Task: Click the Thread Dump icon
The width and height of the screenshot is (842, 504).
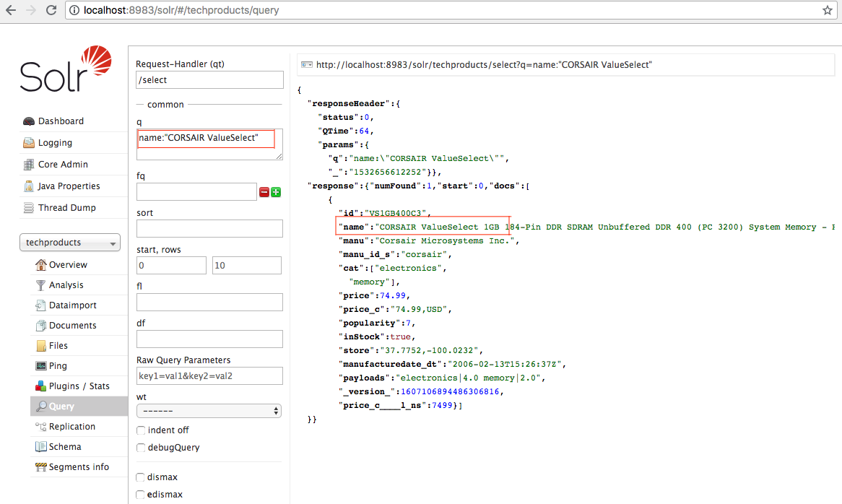Action: 28,208
